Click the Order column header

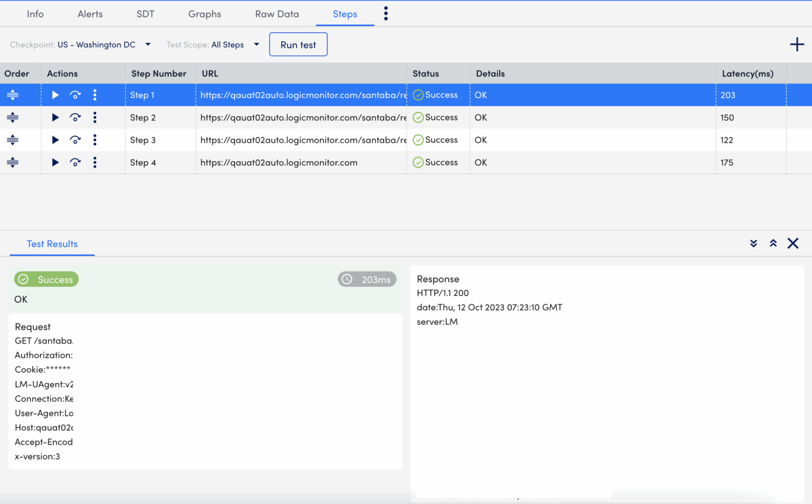coord(17,73)
